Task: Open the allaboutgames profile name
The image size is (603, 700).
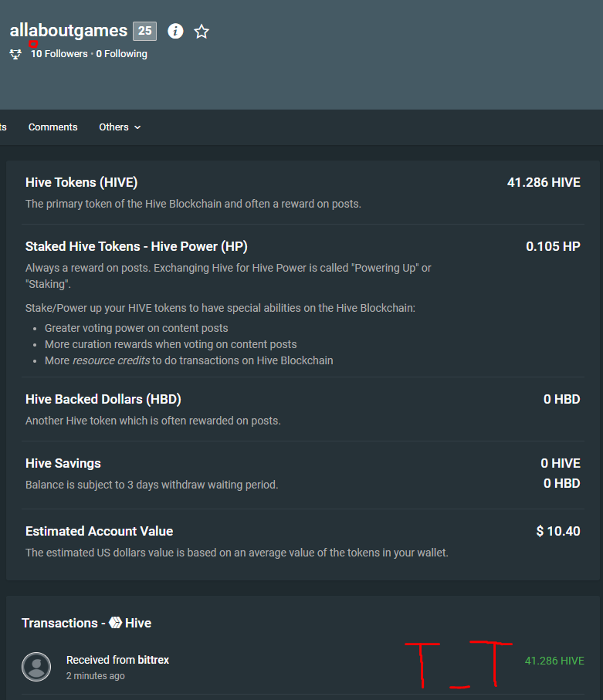Action: (69, 31)
